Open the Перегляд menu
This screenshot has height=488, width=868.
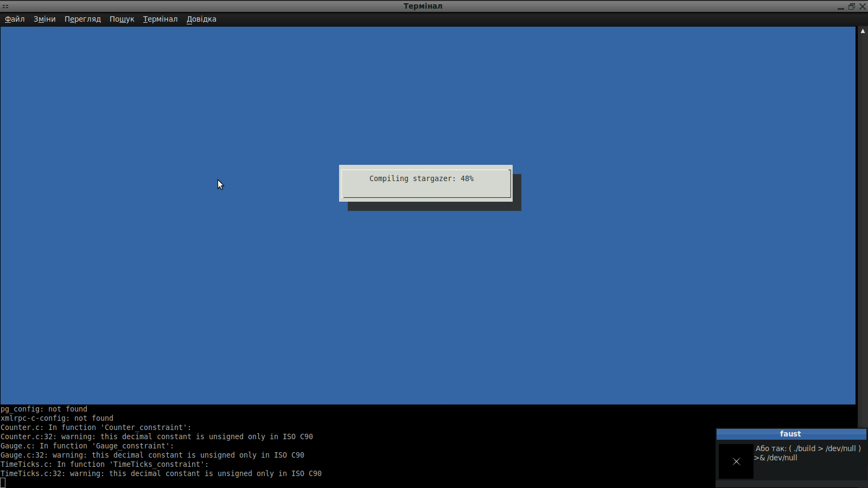coord(82,19)
